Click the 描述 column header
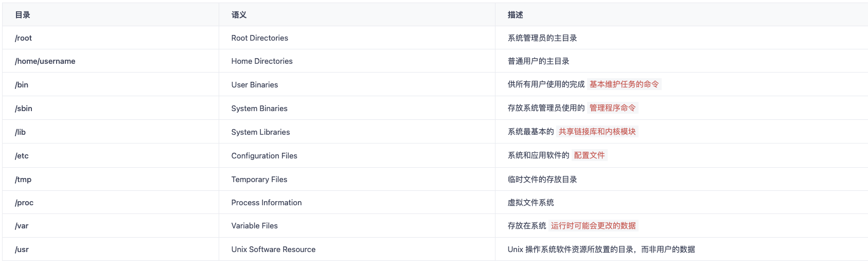This screenshot has width=868, height=268. pyautogui.click(x=515, y=15)
